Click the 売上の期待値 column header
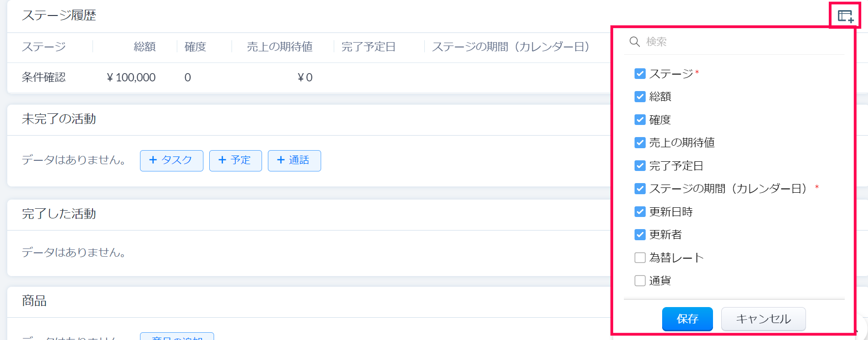This screenshot has height=340, width=868. [279, 47]
